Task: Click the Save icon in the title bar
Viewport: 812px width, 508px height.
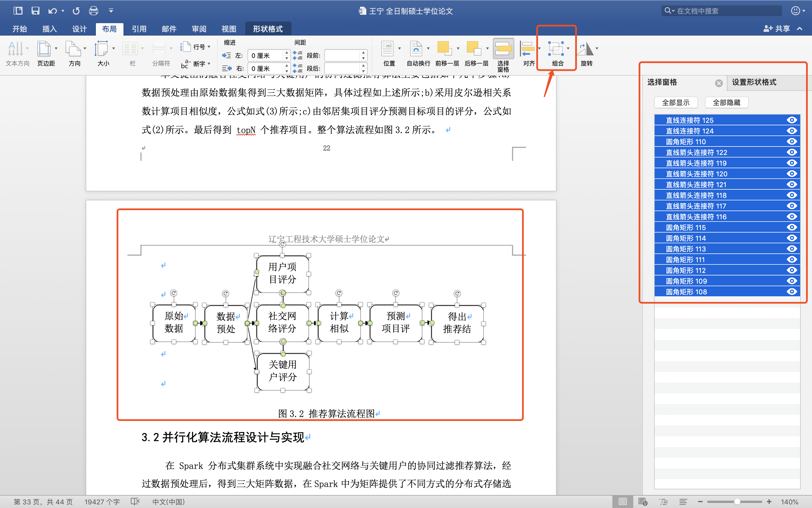Action: pyautogui.click(x=36, y=11)
